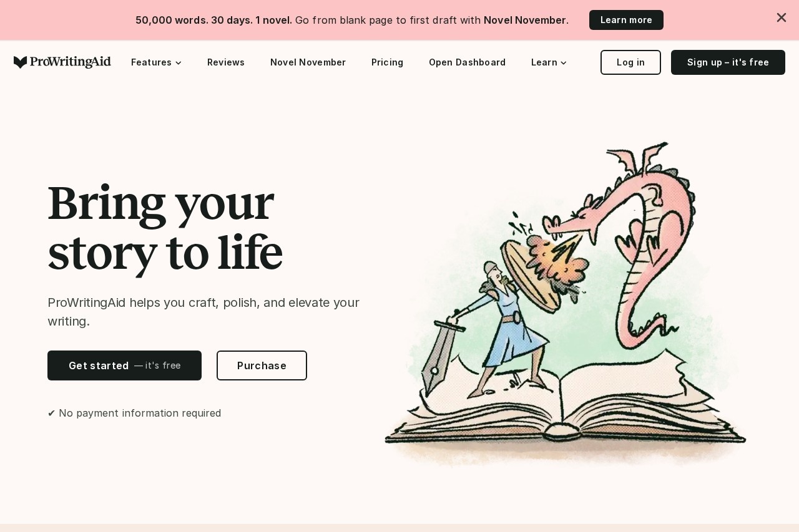Expand the Learn dropdown chevron
Screen dimensions: 799x532
tap(564, 63)
